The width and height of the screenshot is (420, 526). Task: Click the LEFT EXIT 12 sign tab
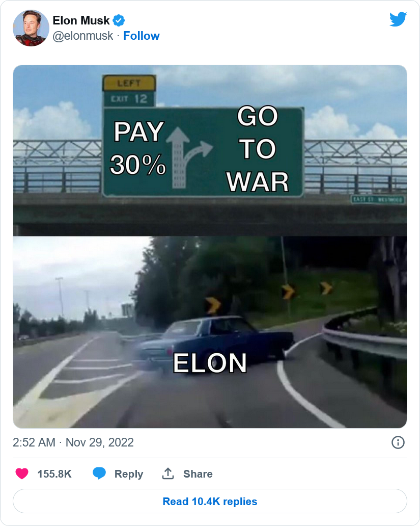[129, 91]
